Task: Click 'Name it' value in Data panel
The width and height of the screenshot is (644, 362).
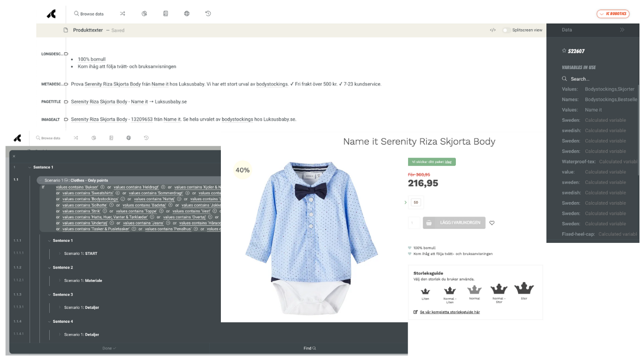Action: click(593, 110)
